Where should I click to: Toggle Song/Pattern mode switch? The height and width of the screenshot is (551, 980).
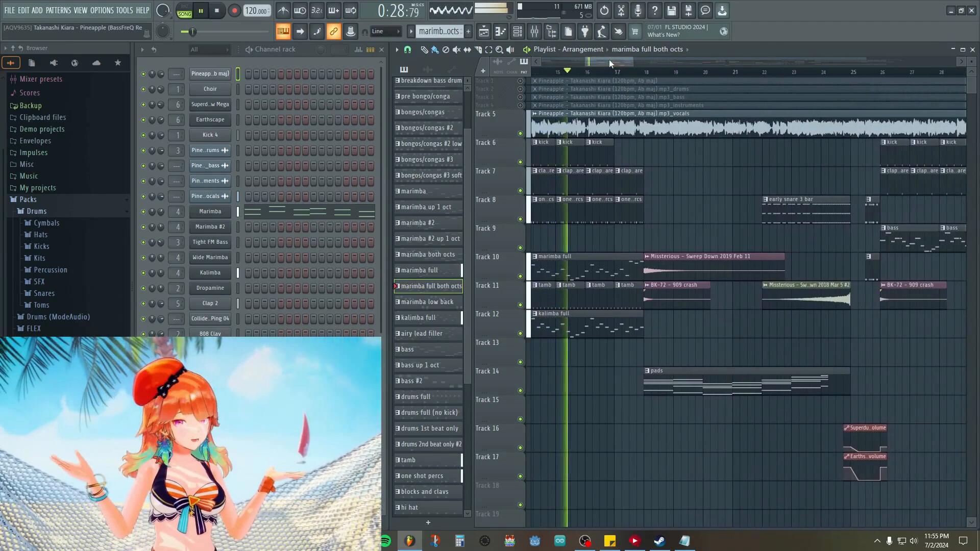(x=184, y=11)
